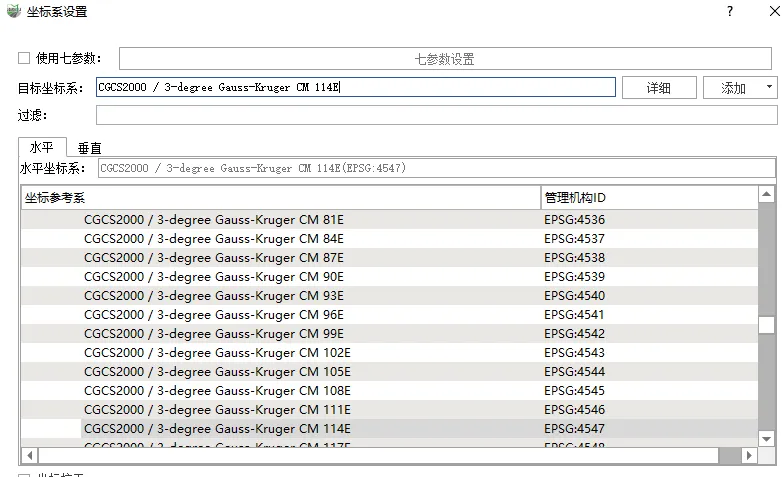This screenshot has height=477, width=782.
Task: Open help with the question mark button
Action: pyautogui.click(x=730, y=12)
